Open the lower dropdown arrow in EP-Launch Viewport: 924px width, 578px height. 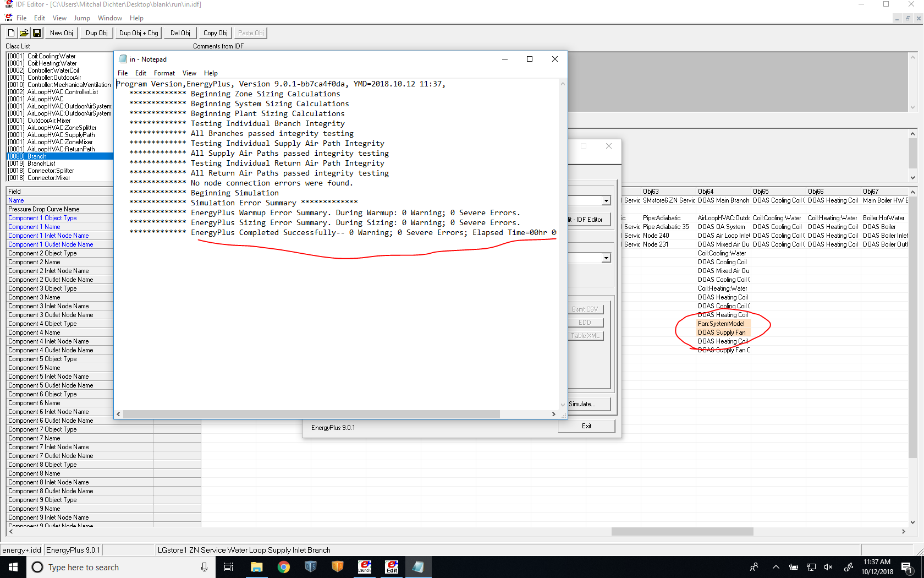606,258
